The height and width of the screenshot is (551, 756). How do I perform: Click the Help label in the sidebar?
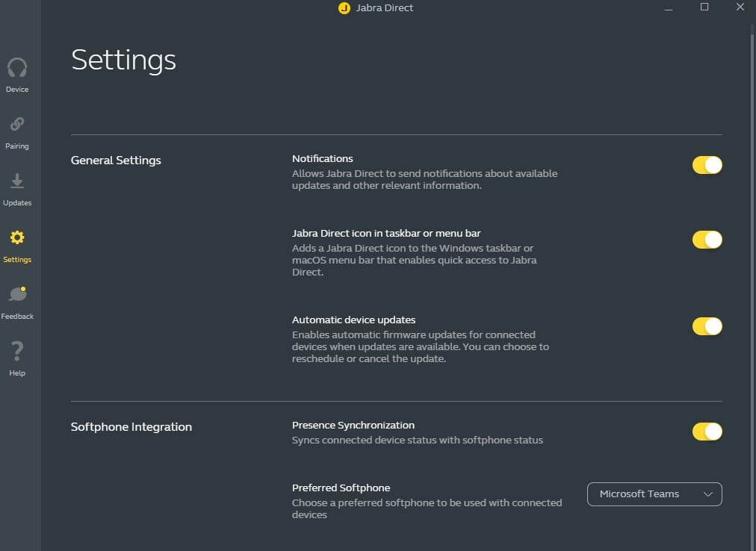[x=17, y=373]
